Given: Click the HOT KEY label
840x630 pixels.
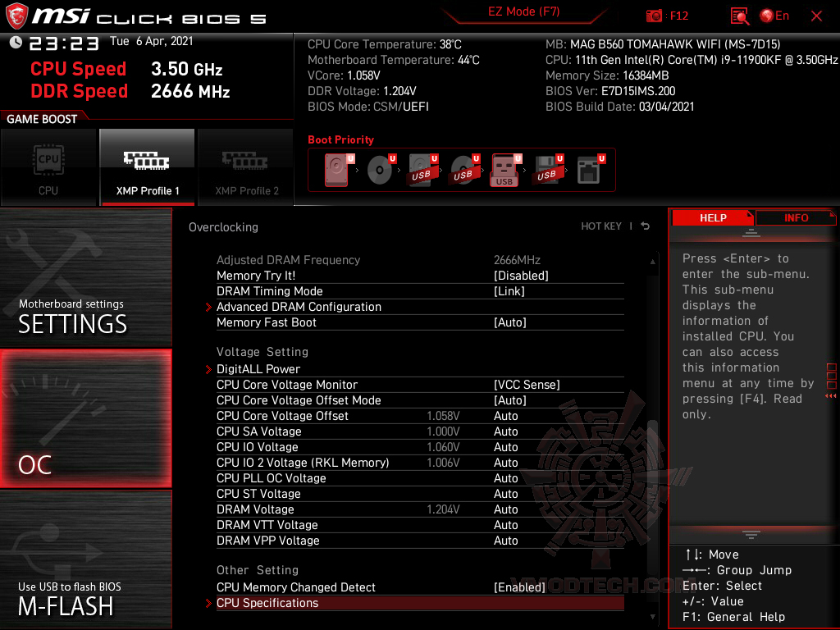Looking at the screenshot, I should (601, 226).
